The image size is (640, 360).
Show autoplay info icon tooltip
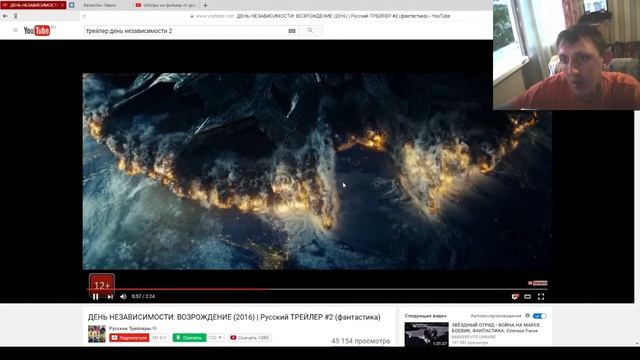pyautogui.click(x=527, y=316)
